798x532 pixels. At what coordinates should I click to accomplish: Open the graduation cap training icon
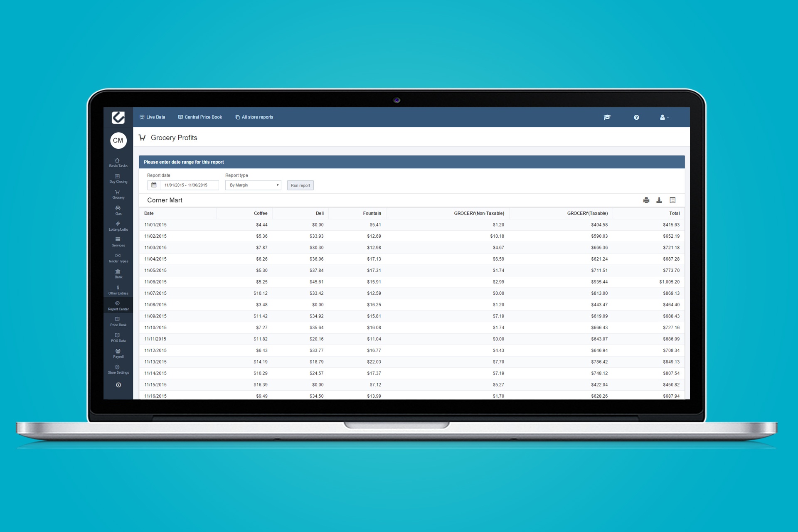tap(607, 118)
